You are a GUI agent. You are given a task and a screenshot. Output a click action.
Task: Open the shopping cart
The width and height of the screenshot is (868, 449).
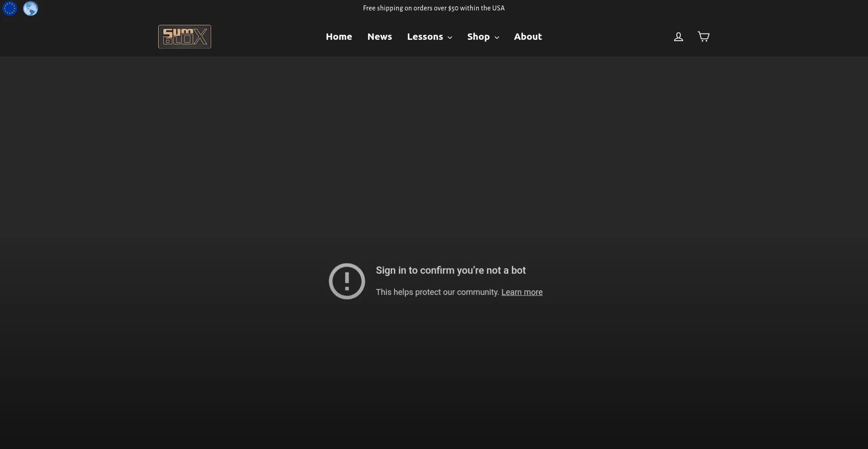[703, 37]
